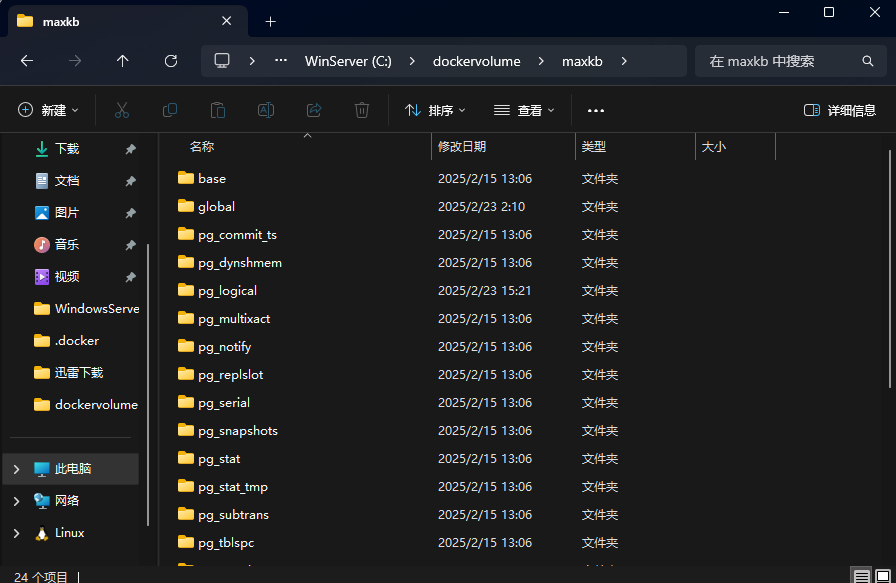Open WindowsServe folder in sidebar
Screen dimensions: 896x583
tap(86, 309)
